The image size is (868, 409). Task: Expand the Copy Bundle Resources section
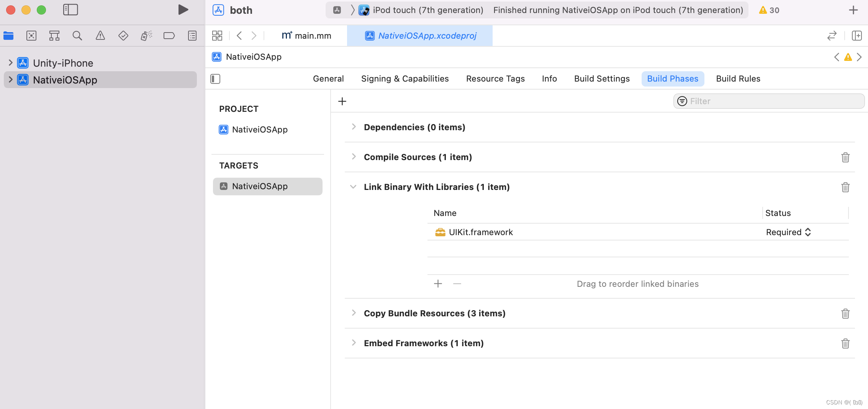click(x=354, y=313)
